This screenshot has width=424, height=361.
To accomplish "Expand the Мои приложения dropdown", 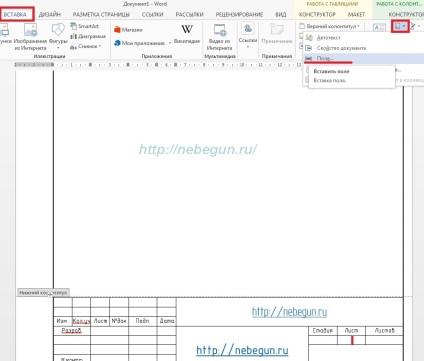I will point(170,43).
